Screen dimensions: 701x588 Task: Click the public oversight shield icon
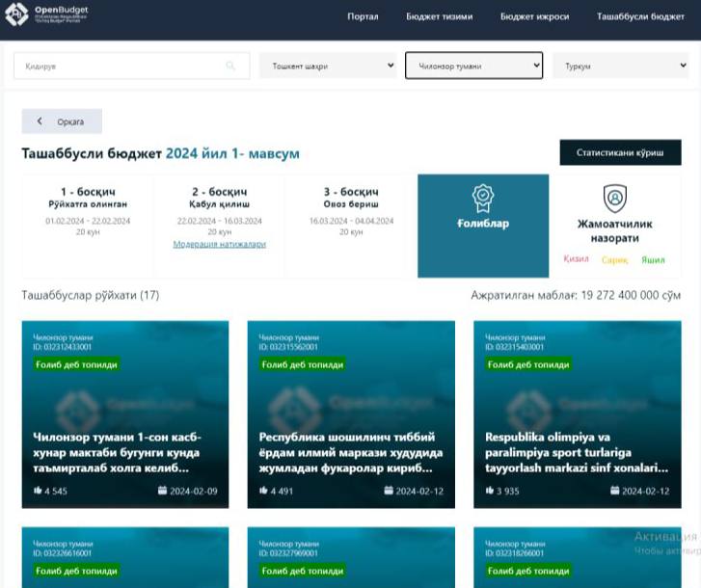click(x=614, y=199)
